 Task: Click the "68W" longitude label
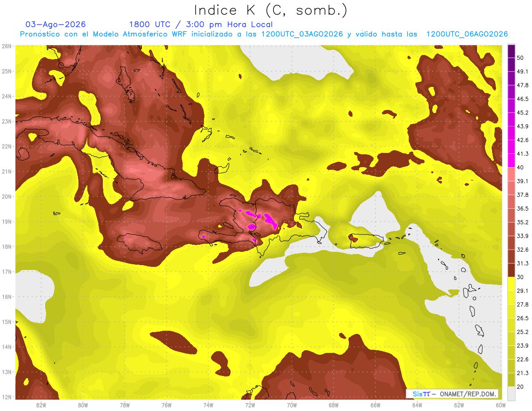click(334, 405)
